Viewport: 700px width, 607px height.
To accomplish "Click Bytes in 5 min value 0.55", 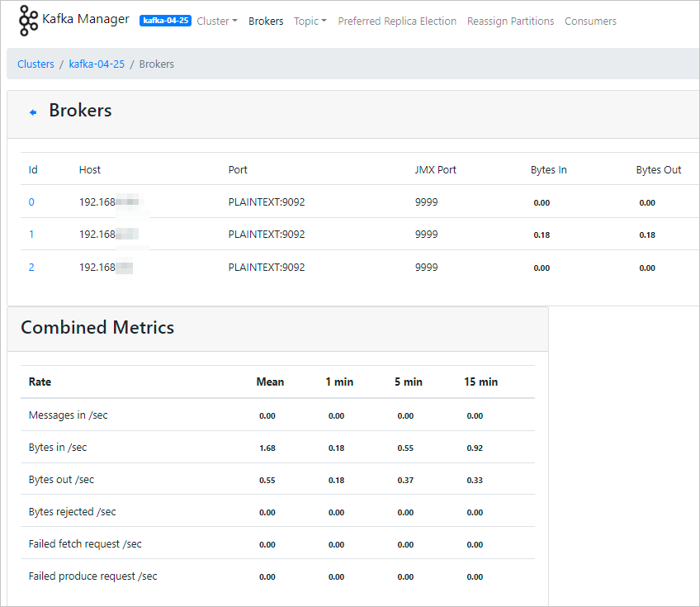I will [x=405, y=448].
